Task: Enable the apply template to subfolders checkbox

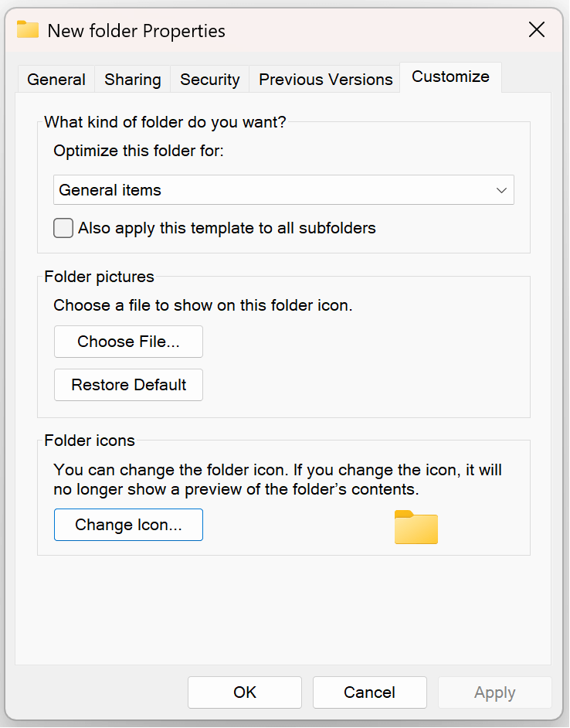Action: point(63,228)
